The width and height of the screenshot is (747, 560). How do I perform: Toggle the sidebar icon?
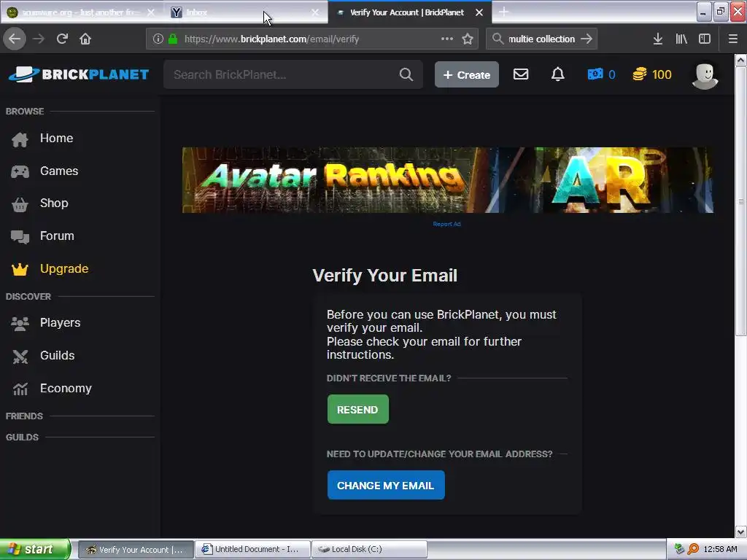pos(705,39)
